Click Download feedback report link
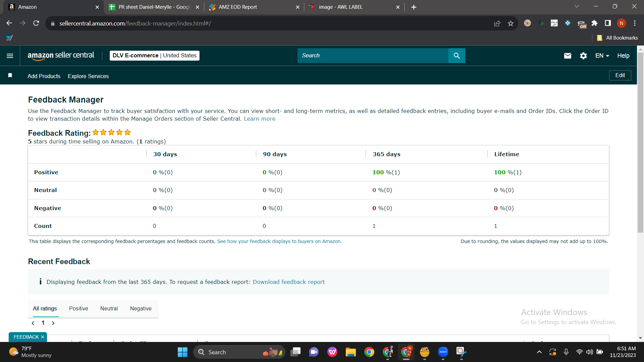 [x=288, y=282]
